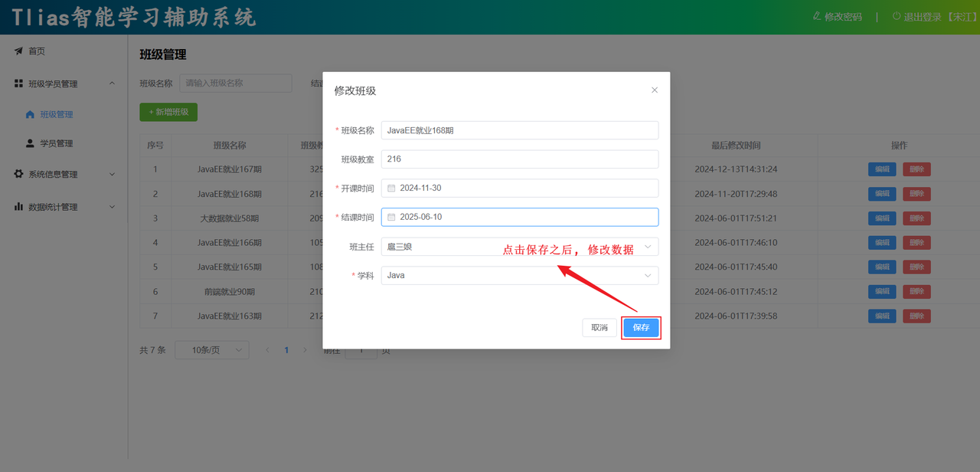This screenshot has width=980, height=472.
Task: Click the 班级教室 field showing 216
Action: pyautogui.click(x=519, y=159)
